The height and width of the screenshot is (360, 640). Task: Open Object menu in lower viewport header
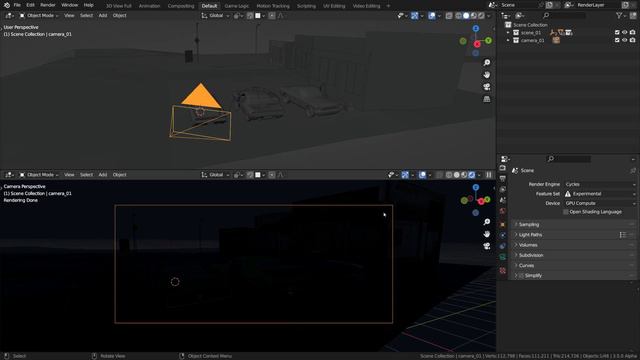pos(119,175)
